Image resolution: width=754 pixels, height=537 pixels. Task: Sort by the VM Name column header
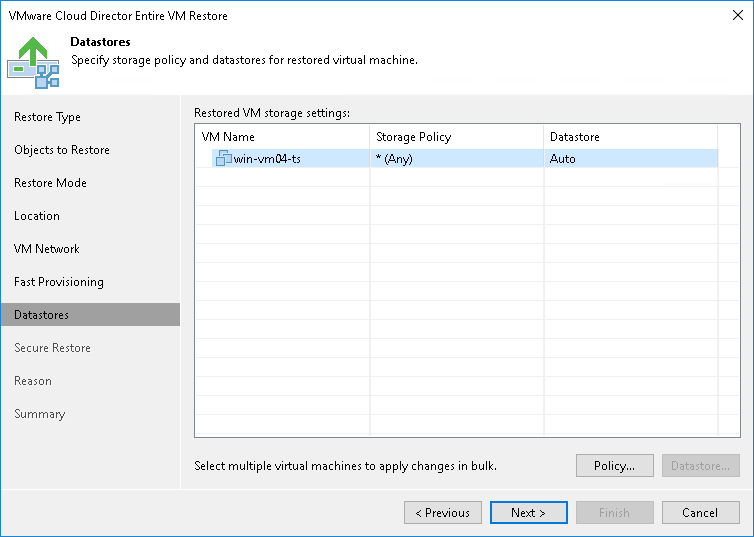coord(282,137)
